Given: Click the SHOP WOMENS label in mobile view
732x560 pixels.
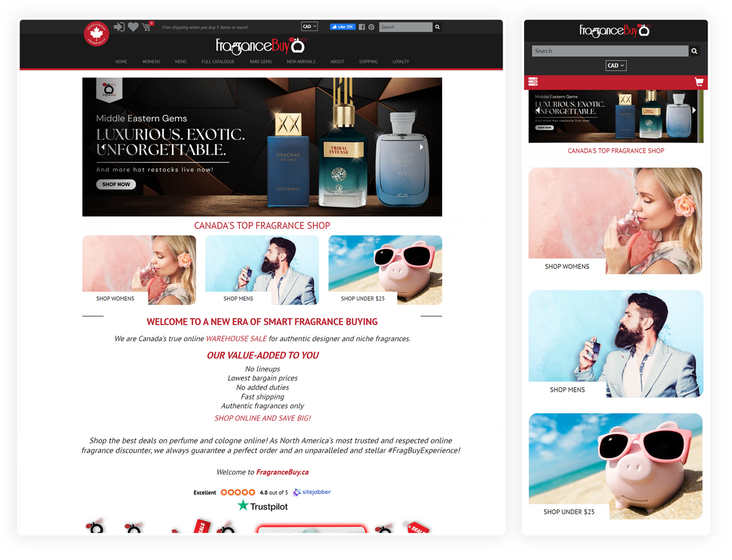Looking at the screenshot, I should 567,267.
